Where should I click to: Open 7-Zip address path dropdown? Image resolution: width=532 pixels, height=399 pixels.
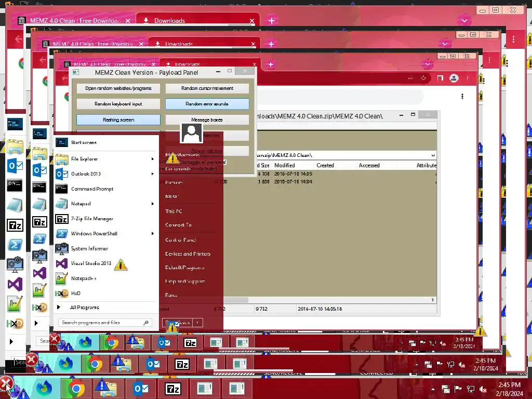click(433, 155)
